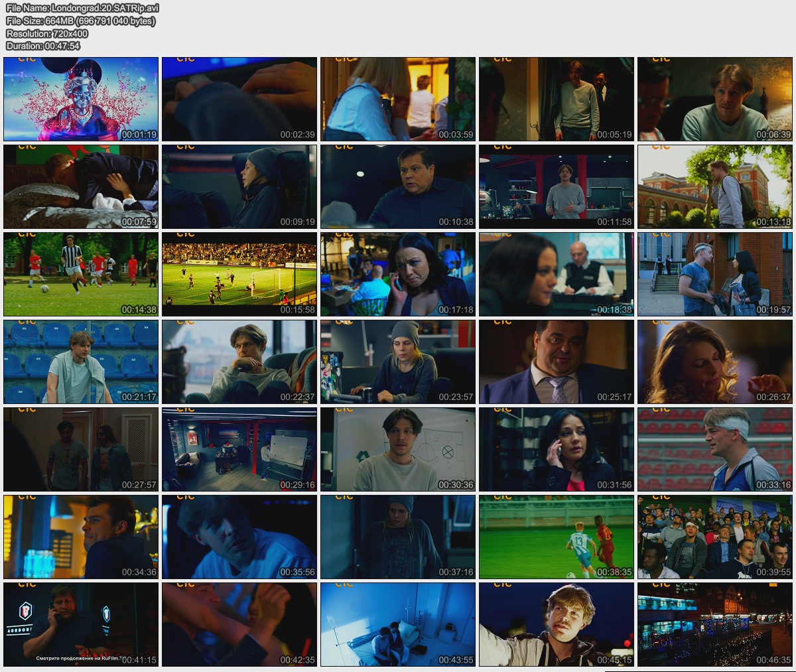This screenshot has width=796, height=672.
Task: Open the blue stadium seats frame at 00:21:17
Action: [x=81, y=362]
